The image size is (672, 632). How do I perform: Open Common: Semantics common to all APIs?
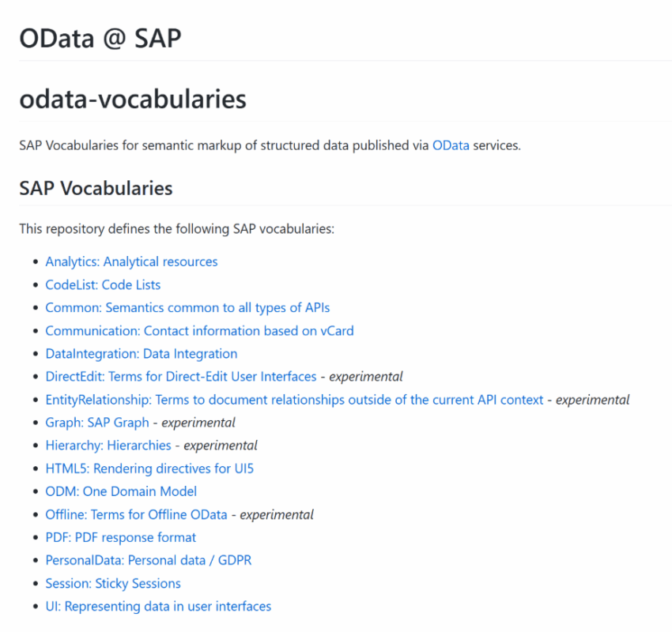[x=187, y=308]
